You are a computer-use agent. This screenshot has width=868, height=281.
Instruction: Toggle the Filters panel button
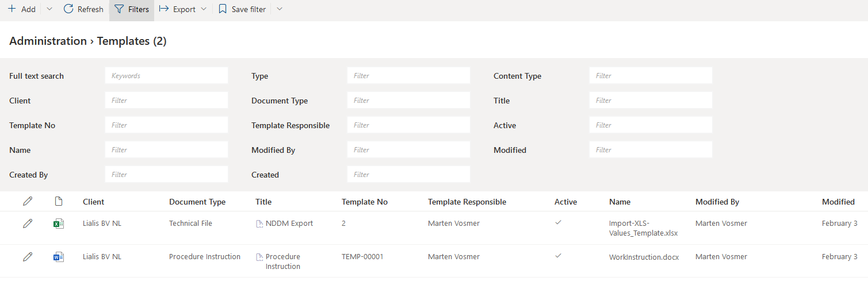click(132, 9)
